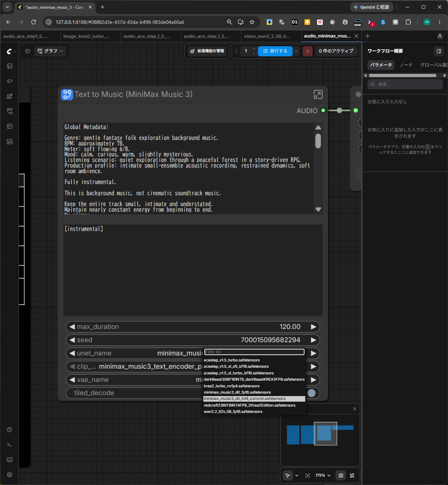Screen dimensions: 448x485
Task: Increase the seed with right arrow
Action: (314, 340)
